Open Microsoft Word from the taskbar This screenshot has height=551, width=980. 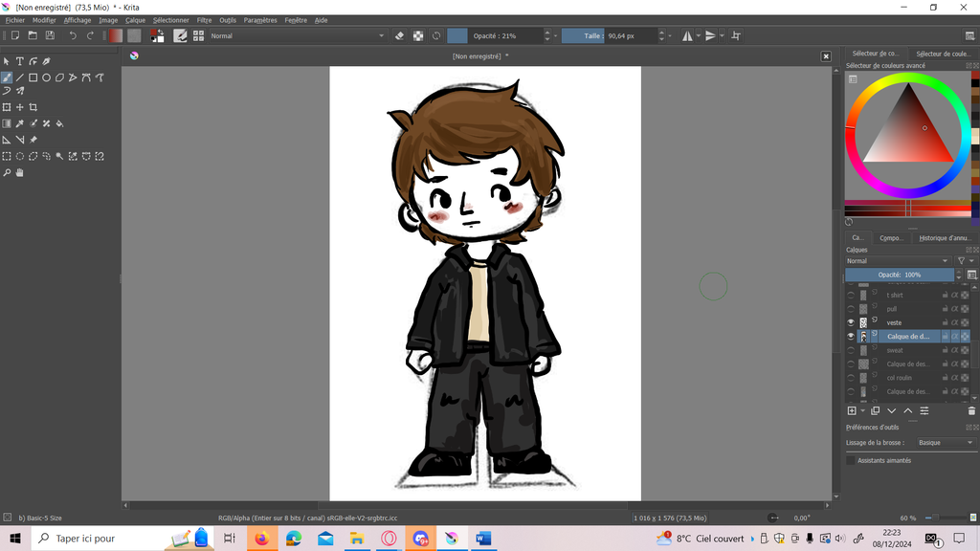click(482, 539)
